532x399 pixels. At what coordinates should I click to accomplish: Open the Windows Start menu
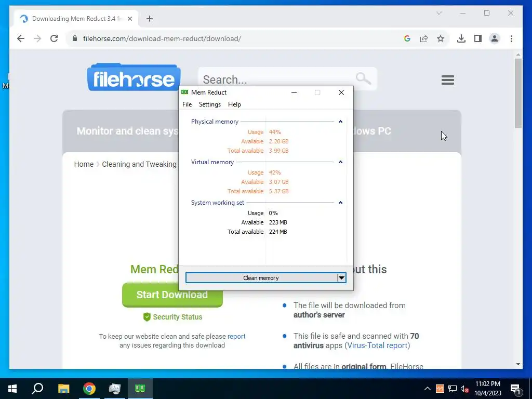tap(12, 389)
